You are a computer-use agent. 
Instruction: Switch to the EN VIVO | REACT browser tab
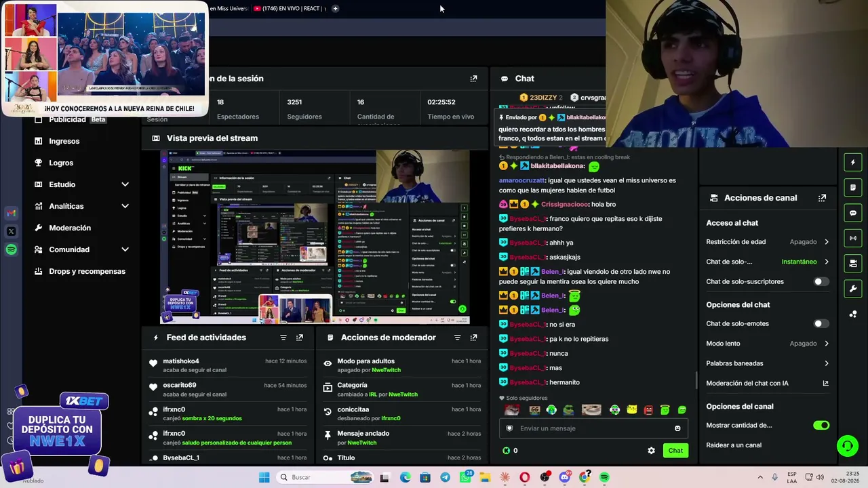(x=289, y=8)
